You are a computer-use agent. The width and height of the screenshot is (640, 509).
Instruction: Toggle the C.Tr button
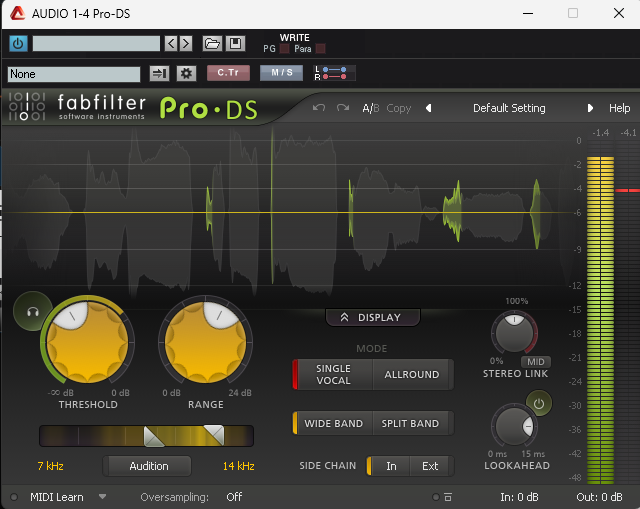pyautogui.click(x=228, y=73)
